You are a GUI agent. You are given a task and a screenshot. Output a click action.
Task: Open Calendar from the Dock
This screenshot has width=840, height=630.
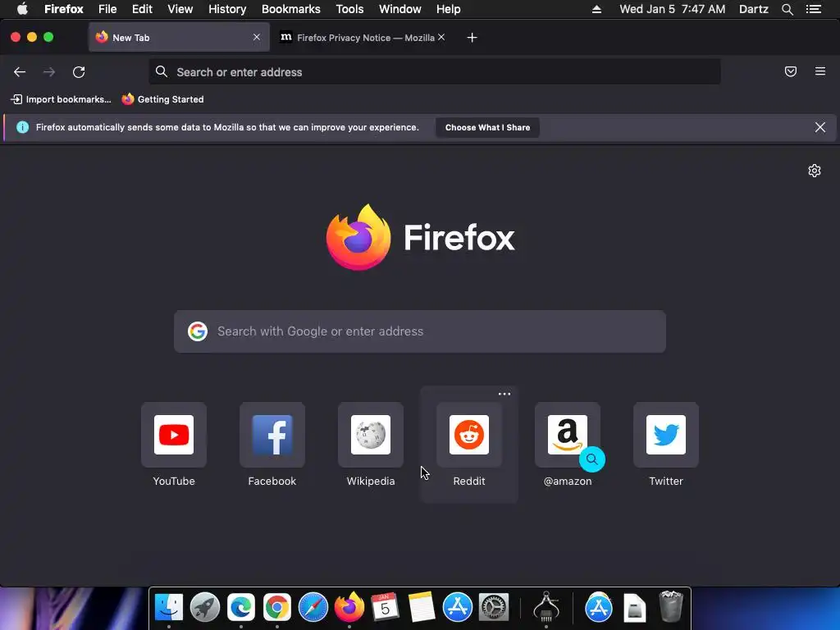pyautogui.click(x=386, y=607)
